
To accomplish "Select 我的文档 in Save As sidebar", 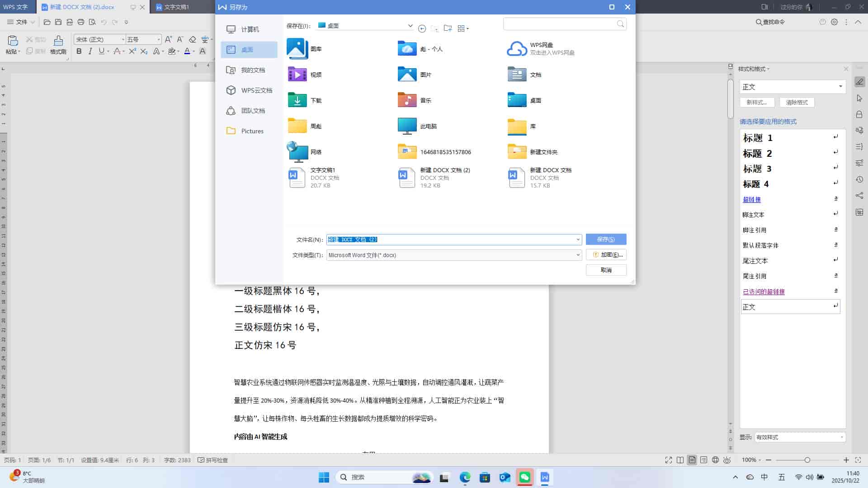I will coord(249,70).
